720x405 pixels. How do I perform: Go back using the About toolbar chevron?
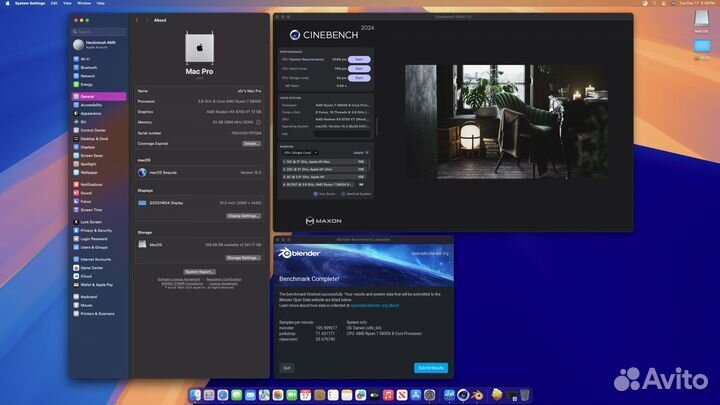[137, 20]
